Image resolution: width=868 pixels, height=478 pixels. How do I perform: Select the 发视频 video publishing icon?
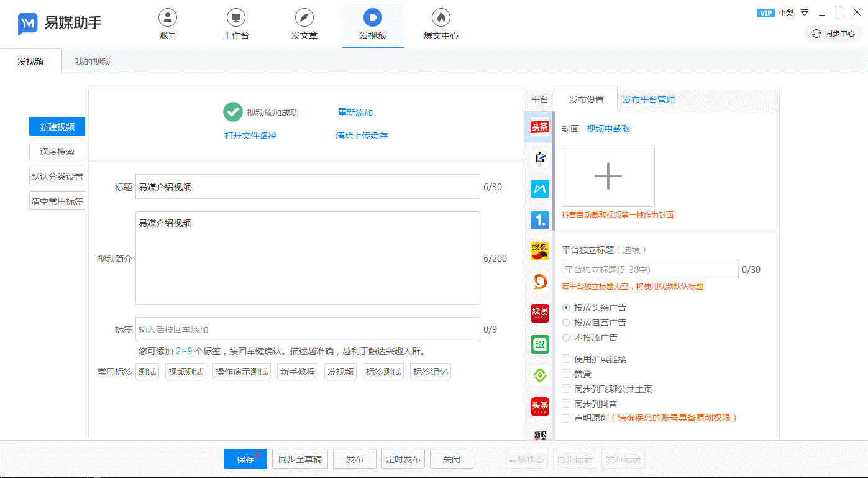373,17
